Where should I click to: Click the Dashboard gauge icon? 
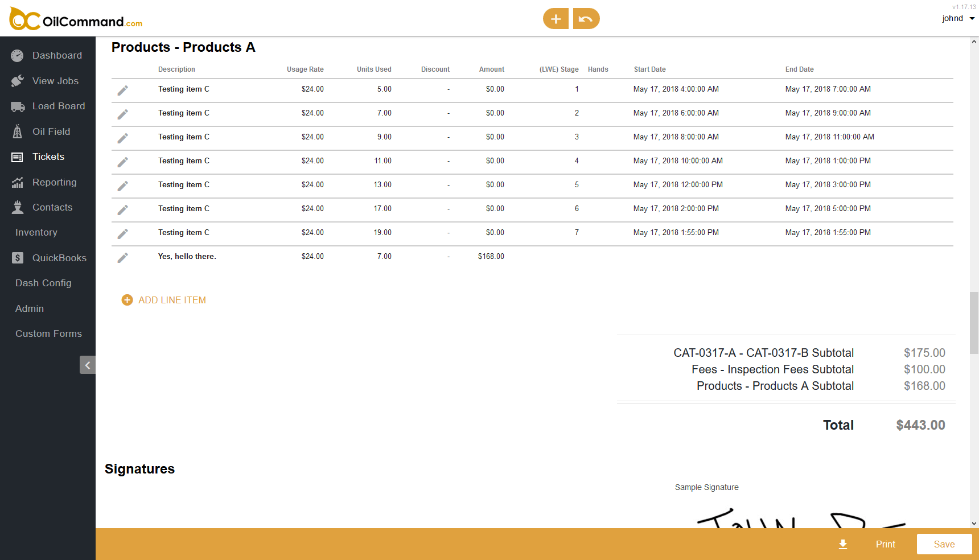(18, 55)
